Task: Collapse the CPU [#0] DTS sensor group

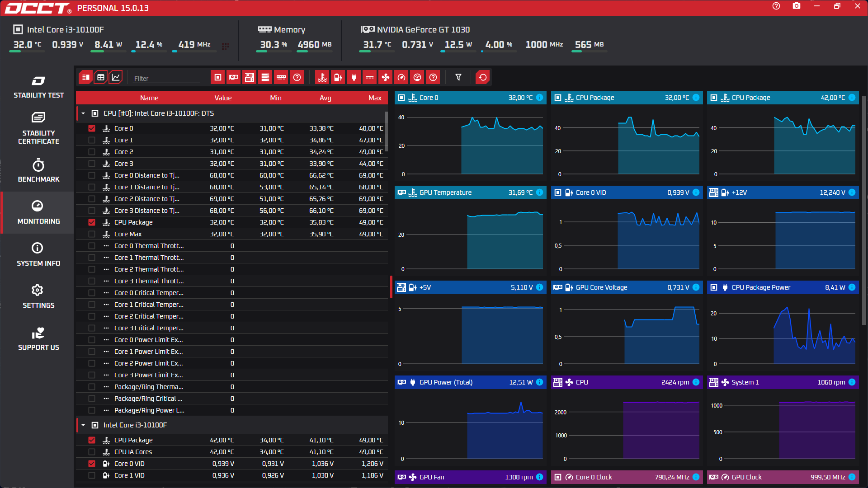Action: click(83, 113)
